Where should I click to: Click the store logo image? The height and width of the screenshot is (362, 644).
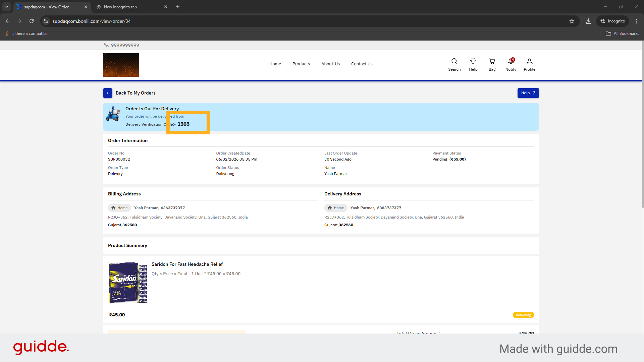121,65
